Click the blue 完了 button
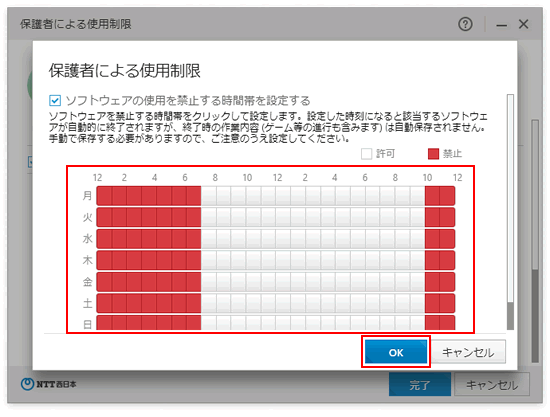 tap(420, 385)
